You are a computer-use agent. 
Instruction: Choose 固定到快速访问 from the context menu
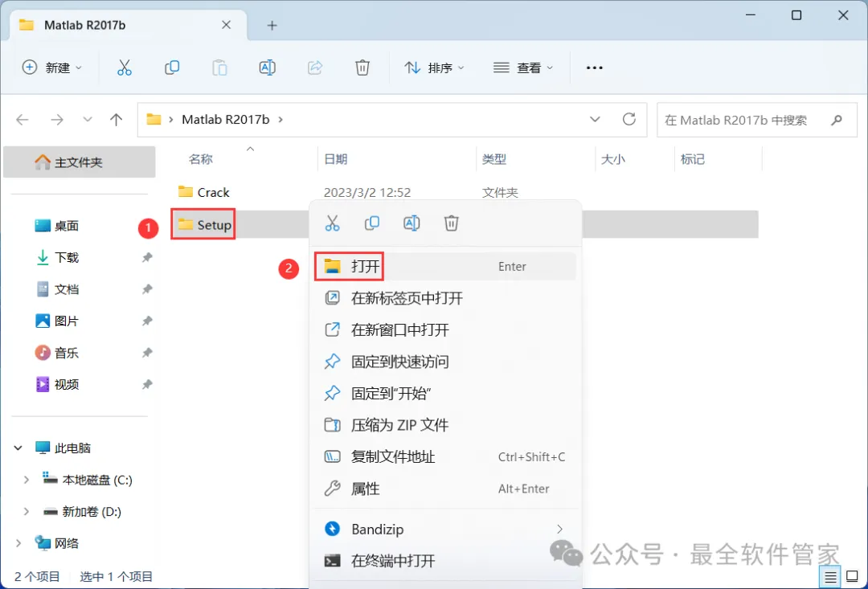445,362
